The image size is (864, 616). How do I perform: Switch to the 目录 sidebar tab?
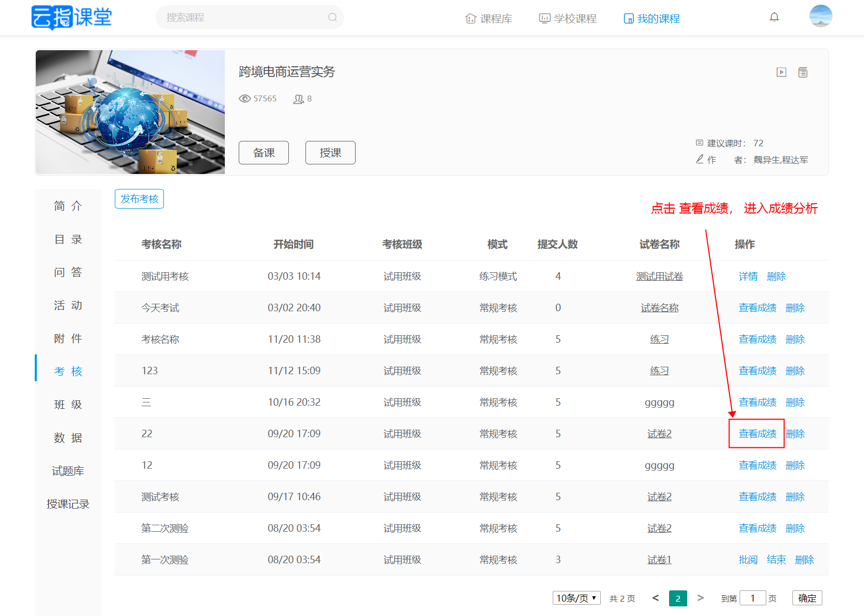[x=68, y=239]
